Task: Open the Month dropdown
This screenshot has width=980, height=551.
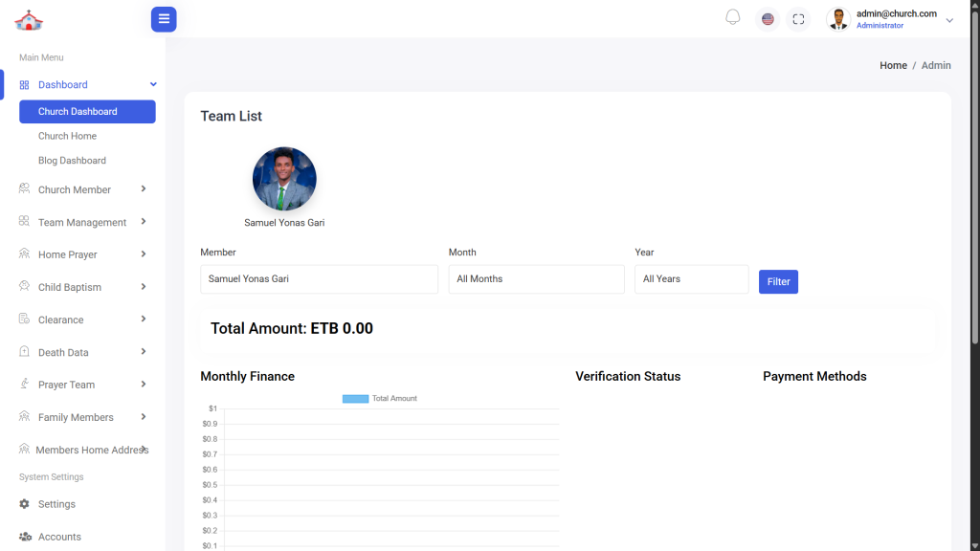Action: (x=536, y=279)
